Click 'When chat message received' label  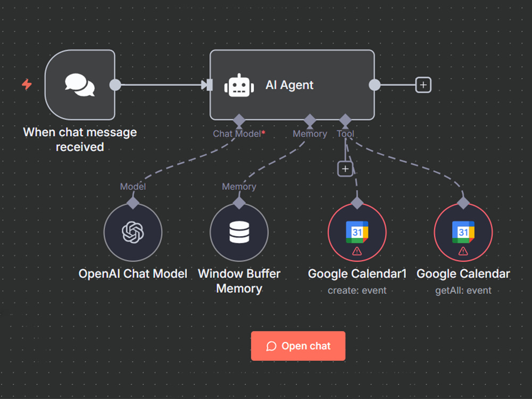pos(80,139)
